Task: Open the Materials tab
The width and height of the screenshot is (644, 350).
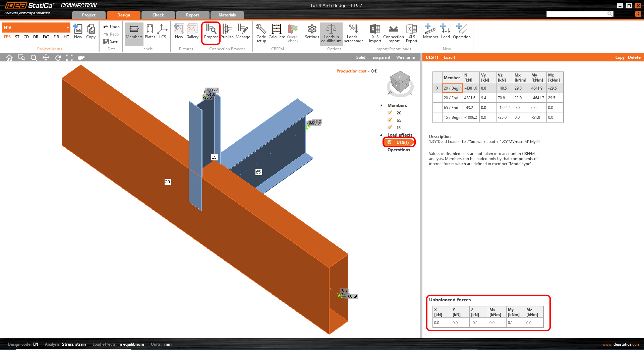Action: (x=227, y=15)
